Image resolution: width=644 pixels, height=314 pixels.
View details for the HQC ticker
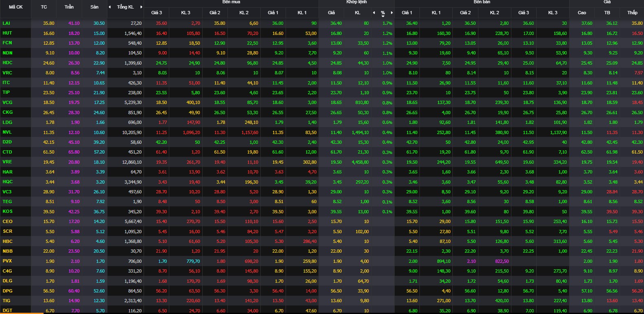coord(7,182)
